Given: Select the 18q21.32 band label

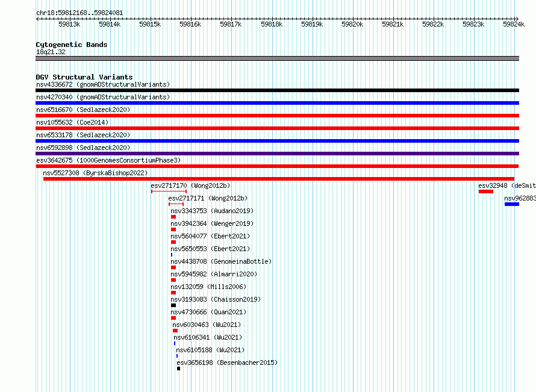Looking at the screenshot, I should [51, 52].
